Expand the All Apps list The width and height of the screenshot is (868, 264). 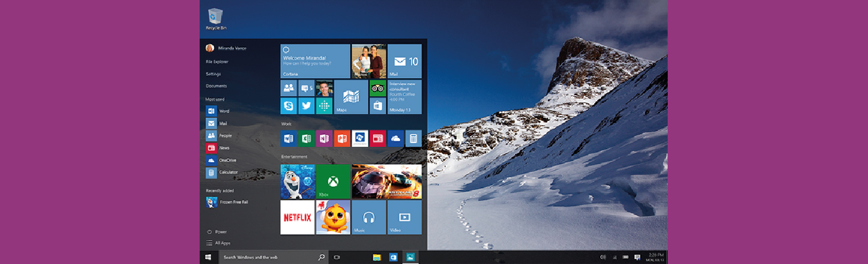click(218, 243)
